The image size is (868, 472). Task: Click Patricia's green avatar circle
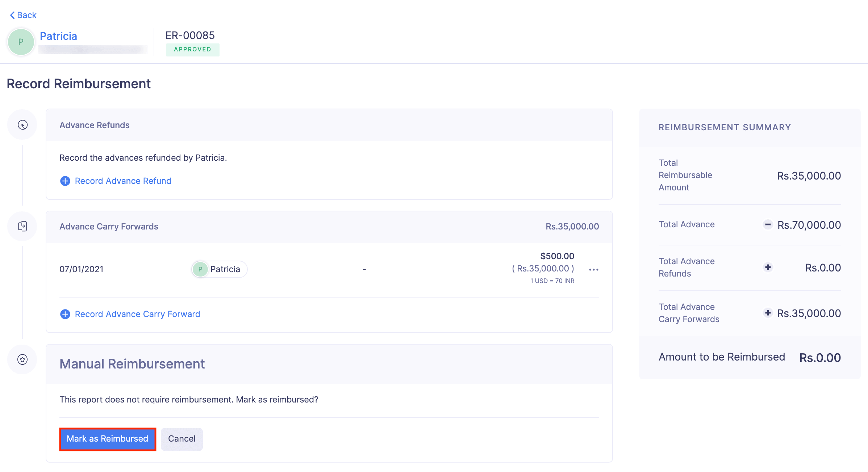[x=21, y=42]
